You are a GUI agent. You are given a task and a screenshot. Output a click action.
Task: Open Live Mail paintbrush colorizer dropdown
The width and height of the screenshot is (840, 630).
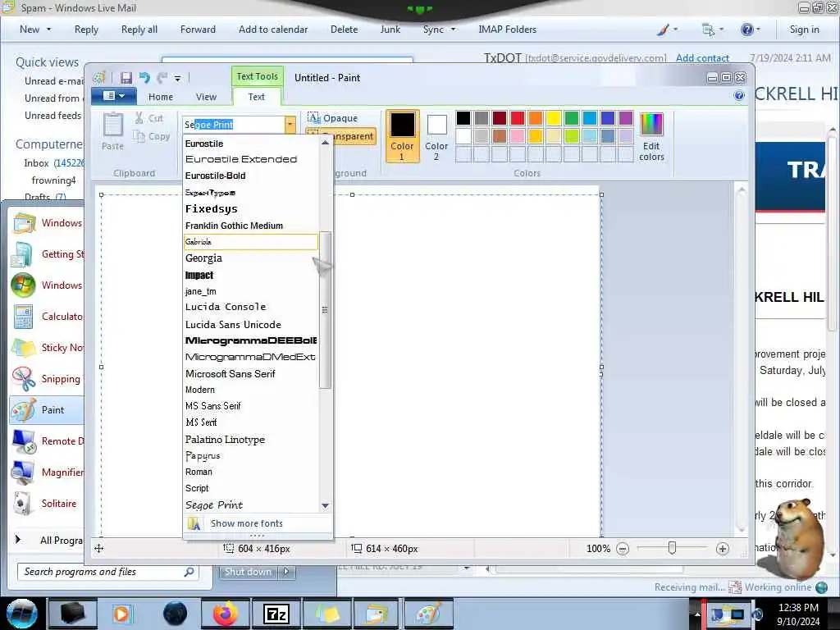[x=668, y=30]
